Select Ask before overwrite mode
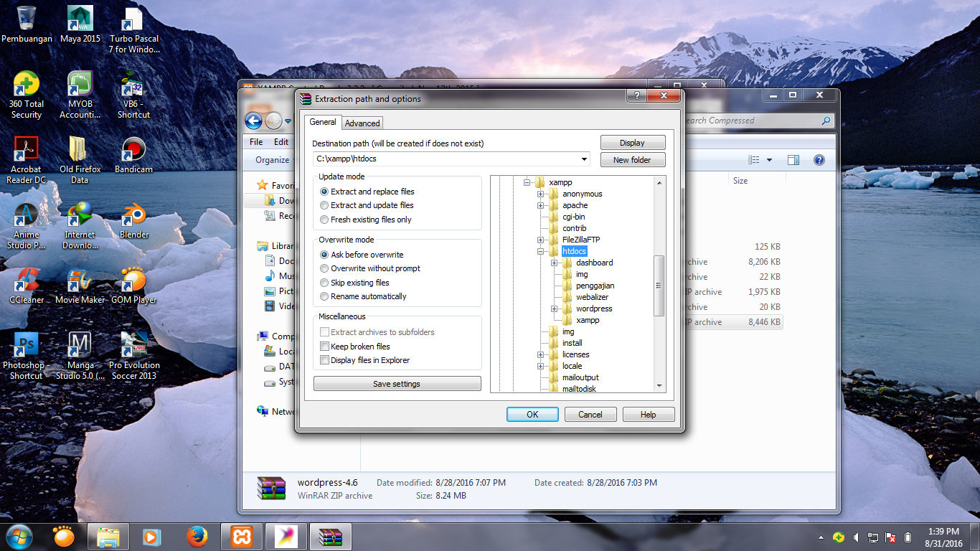Image resolution: width=980 pixels, height=551 pixels. (x=362, y=255)
